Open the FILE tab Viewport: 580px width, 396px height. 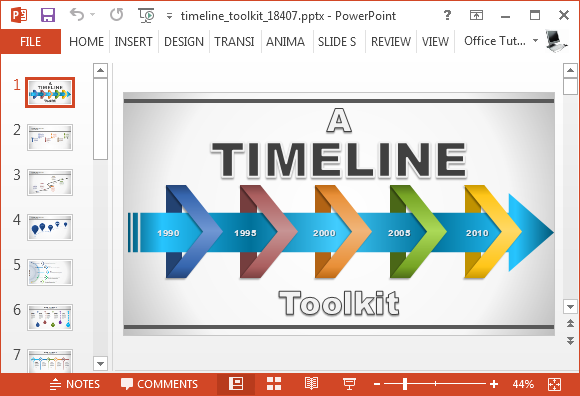coord(30,42)
